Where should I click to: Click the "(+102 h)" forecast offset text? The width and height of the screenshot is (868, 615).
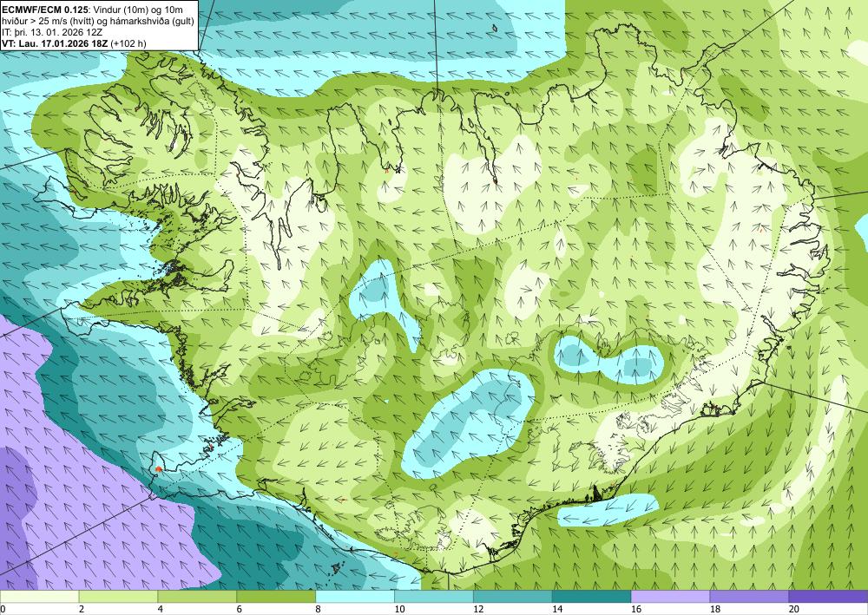point(128,43)
